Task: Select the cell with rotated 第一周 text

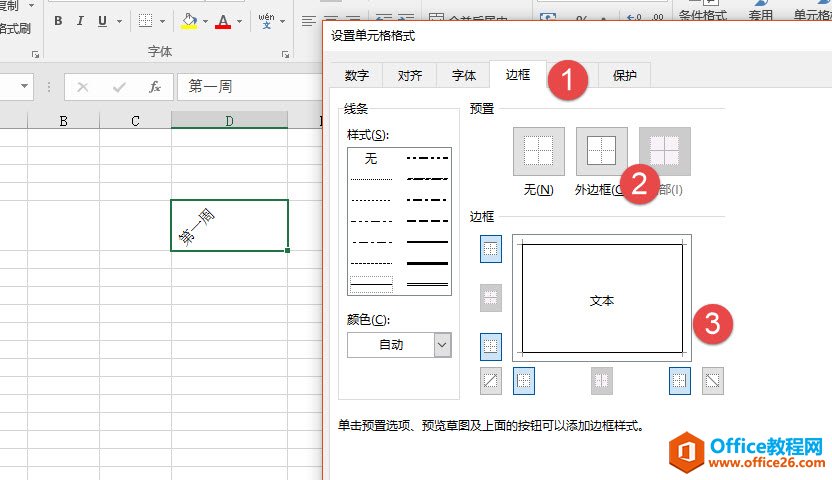Action: click(x=229, y=225)
